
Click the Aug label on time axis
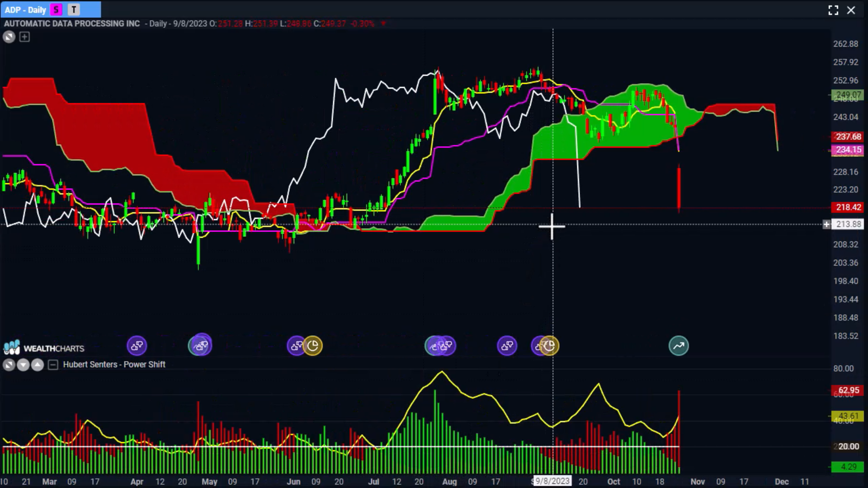449,482
